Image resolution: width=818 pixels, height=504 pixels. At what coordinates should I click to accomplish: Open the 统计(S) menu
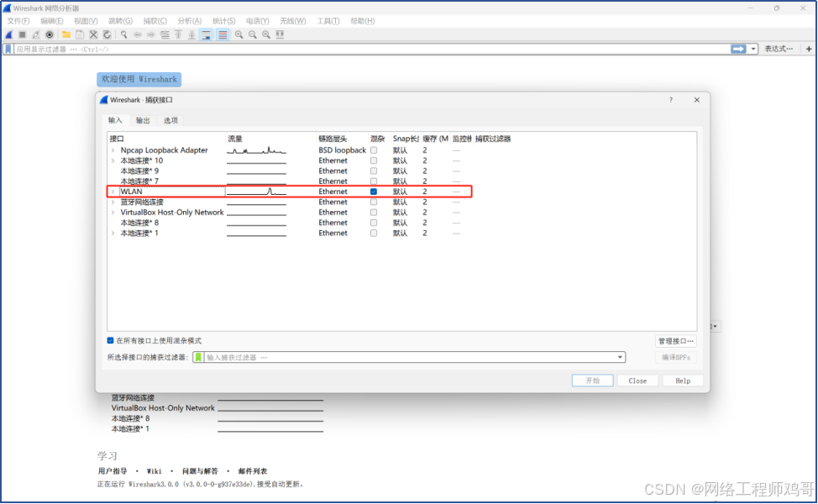[223, 21]
